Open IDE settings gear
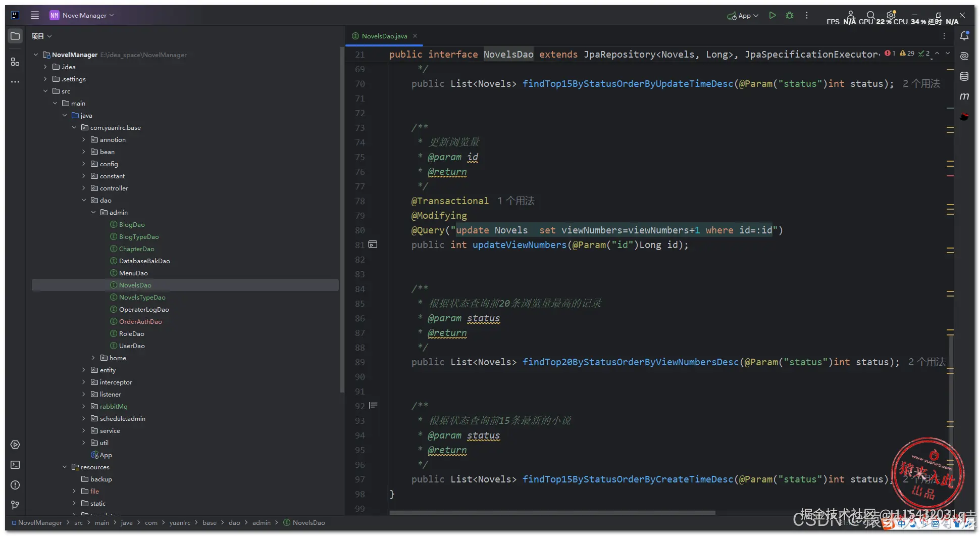 (891, 15)
